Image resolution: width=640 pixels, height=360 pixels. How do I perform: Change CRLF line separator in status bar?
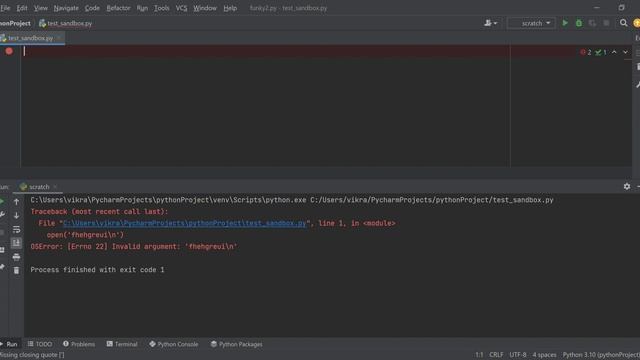click(496, 355)
